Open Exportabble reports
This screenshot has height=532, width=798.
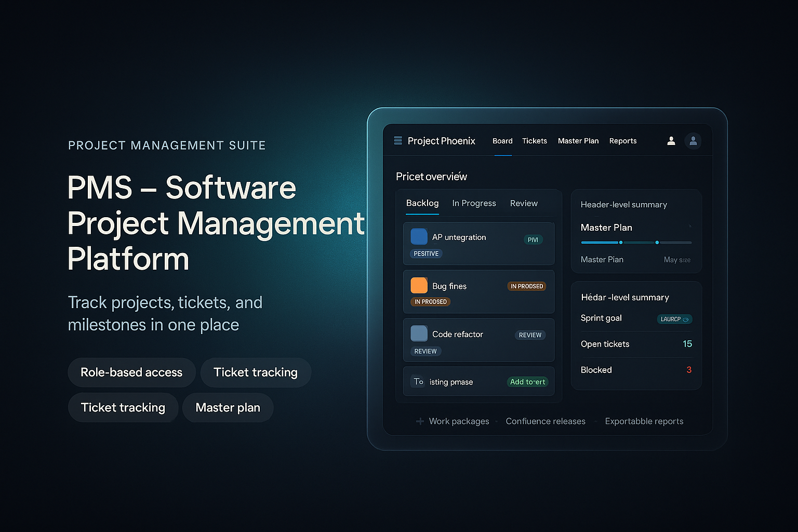tap(644, 421)
